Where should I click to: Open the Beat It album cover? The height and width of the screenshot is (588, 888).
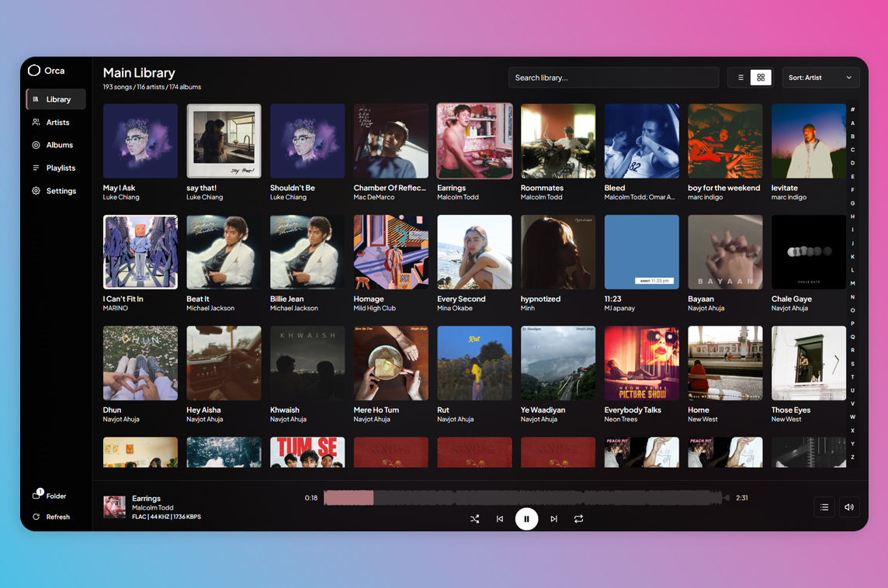224,252
